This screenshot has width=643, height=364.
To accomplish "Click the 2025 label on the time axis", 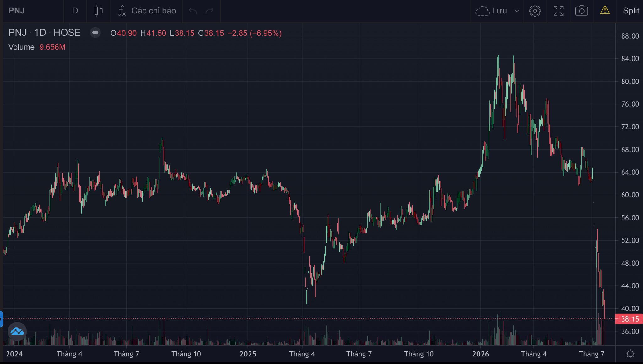I will coord(248,354).
